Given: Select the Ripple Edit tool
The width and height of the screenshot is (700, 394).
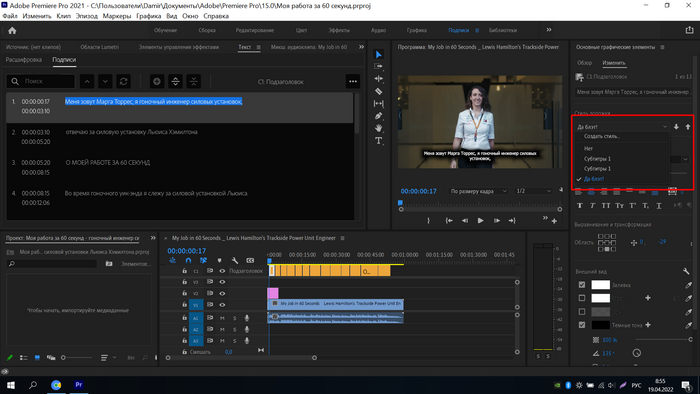Looking at the screenshot, I should tap(379, 79).
